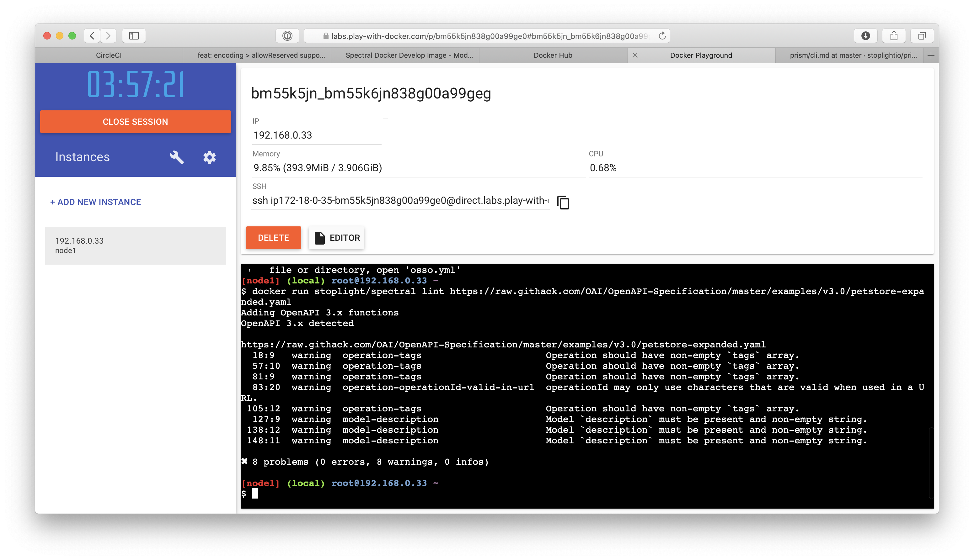Switch to the CircleCI tab
This screenshot has width=974, height=560.
pyautogui.click(x=109, y=55)
